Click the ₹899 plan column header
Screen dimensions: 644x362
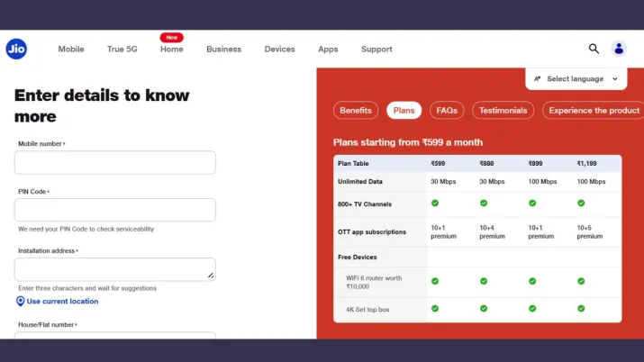pos(535,163)
